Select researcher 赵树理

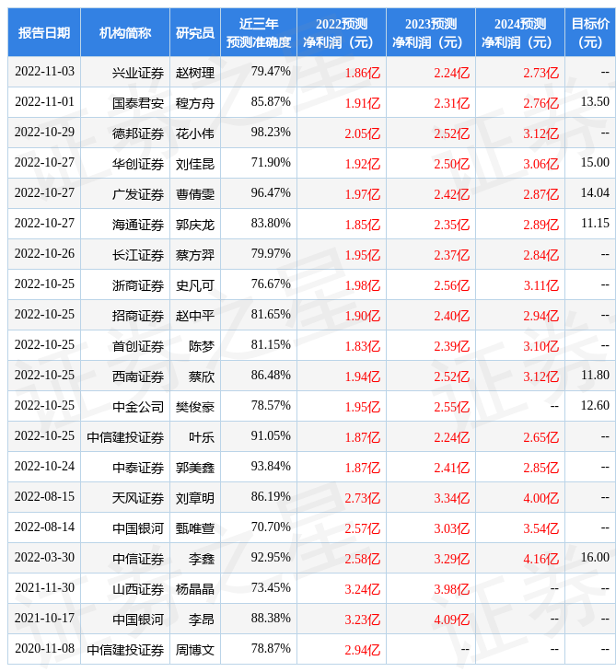(x=195, y=73)
